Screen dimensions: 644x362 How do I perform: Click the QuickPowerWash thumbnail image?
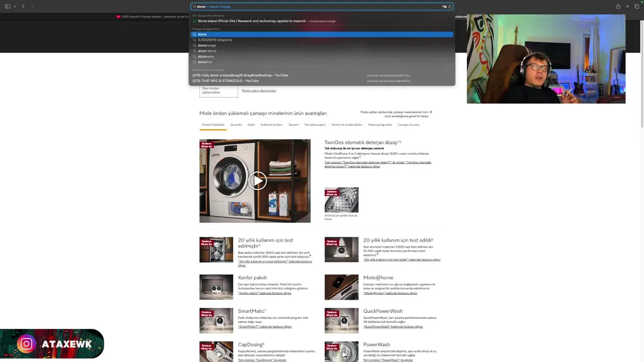tap(342, 321)
